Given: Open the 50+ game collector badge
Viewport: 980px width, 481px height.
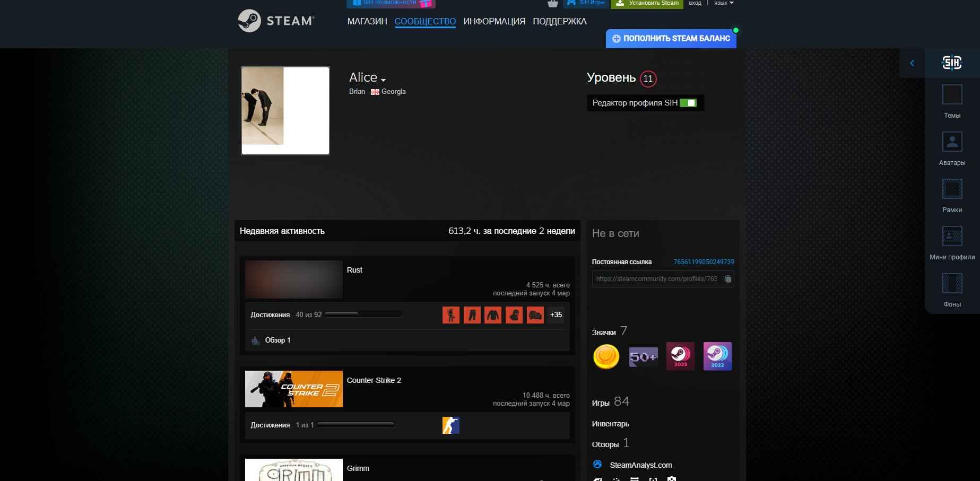Looking at the screenshot, I should [643, 356].
